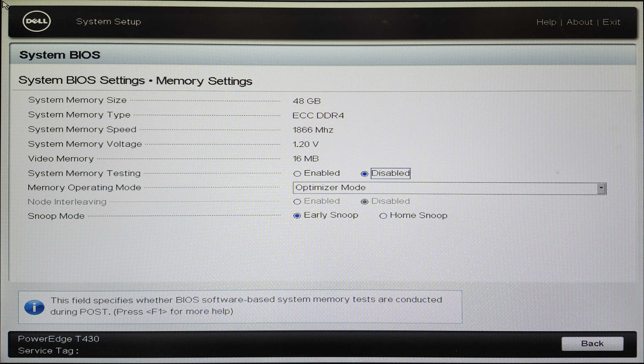Select Enabled for Node Interleaving
Screen dimensions: 644x364
point(297,202)
